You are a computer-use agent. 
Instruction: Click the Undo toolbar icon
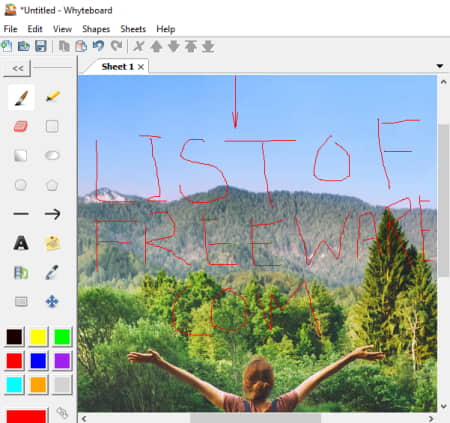pyautogui.click(x=98, y=46)
